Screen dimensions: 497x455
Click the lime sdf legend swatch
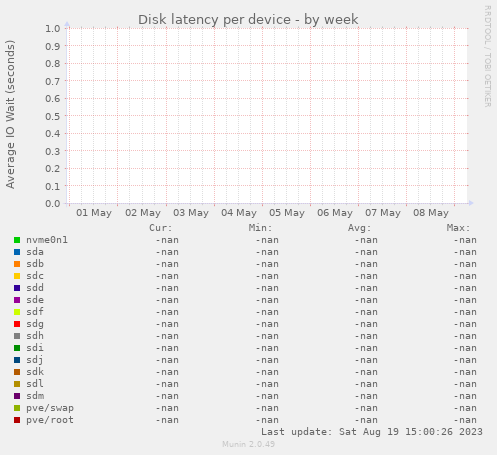pyautogui.click(x=17, y=312)
